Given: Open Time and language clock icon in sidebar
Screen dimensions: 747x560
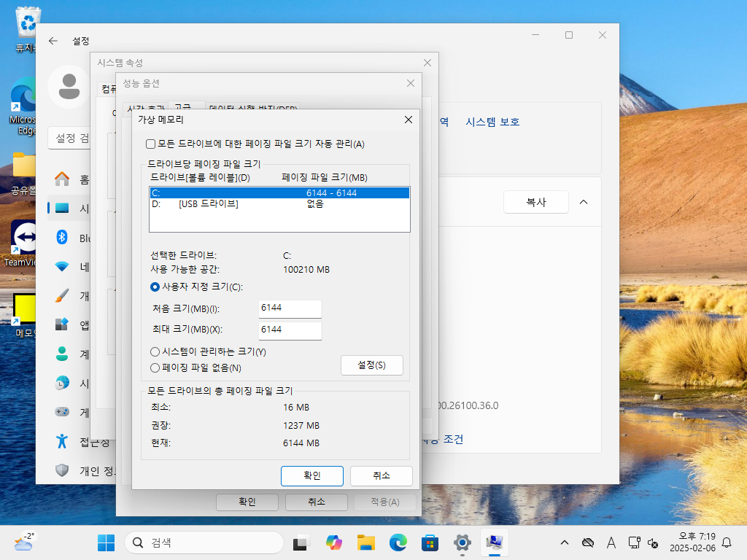Looking at the screenshot, I should click(62, 383).
